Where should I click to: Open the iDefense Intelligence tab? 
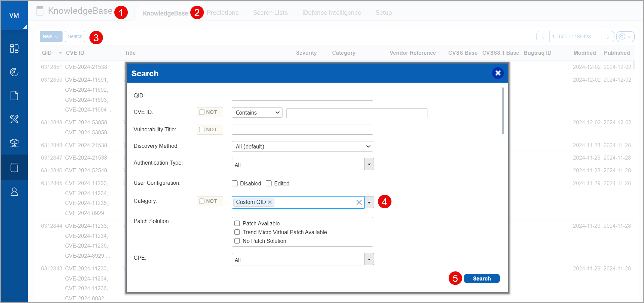(332, 12)
